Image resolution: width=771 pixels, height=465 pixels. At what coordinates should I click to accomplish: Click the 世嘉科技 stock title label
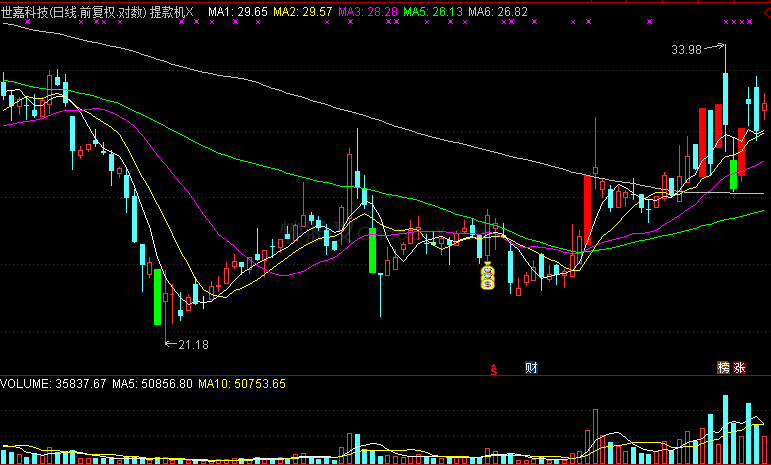pos(24,12)
